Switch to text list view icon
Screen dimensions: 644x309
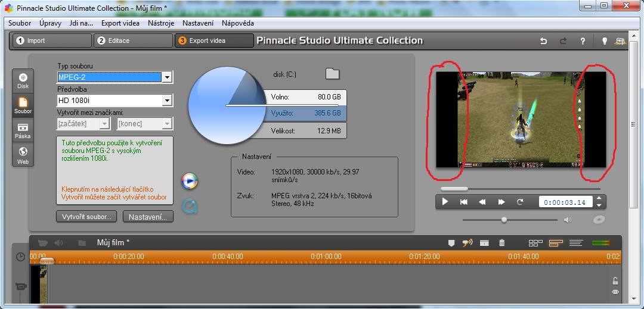click(x=576, y=243)
